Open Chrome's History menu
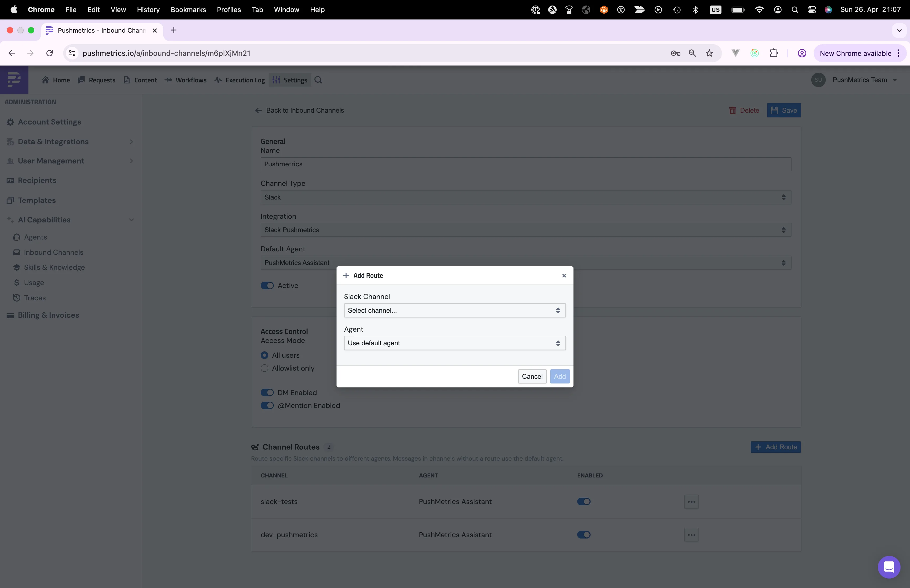This screenshot has height=588, width=910. (x=148, y=9)
